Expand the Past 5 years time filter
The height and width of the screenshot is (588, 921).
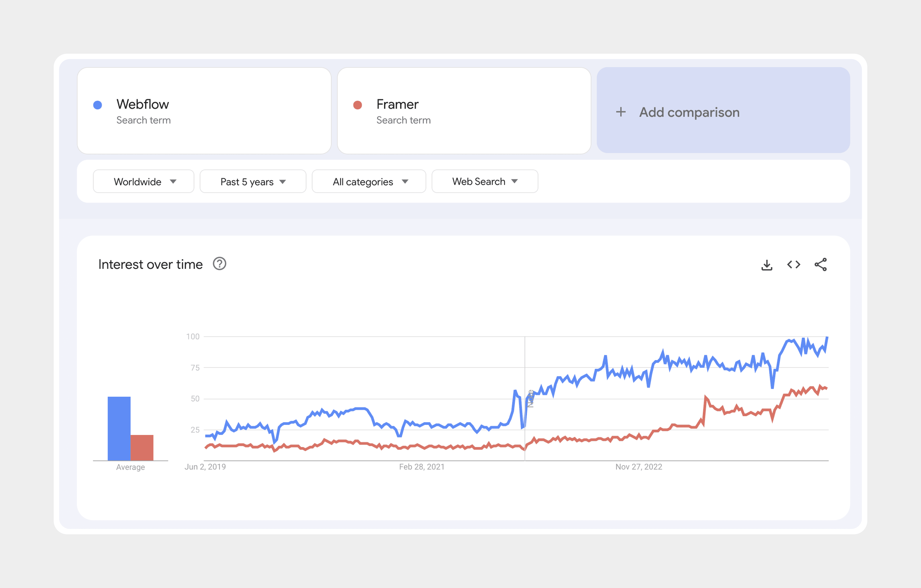pos(252,182)
